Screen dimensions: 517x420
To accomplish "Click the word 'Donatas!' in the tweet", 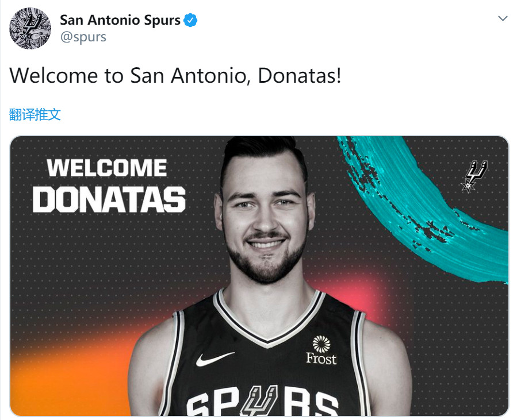I will 300,75.
